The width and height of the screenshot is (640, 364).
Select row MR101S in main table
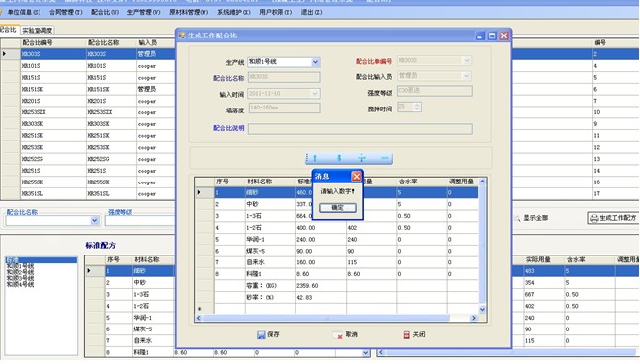coord(88,66)
